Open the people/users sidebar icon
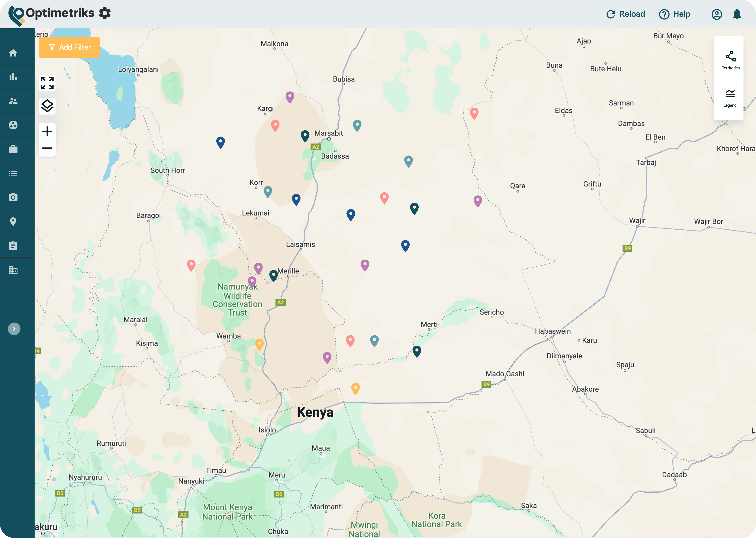This screenshot has width=756, height=538. [13, 101]
